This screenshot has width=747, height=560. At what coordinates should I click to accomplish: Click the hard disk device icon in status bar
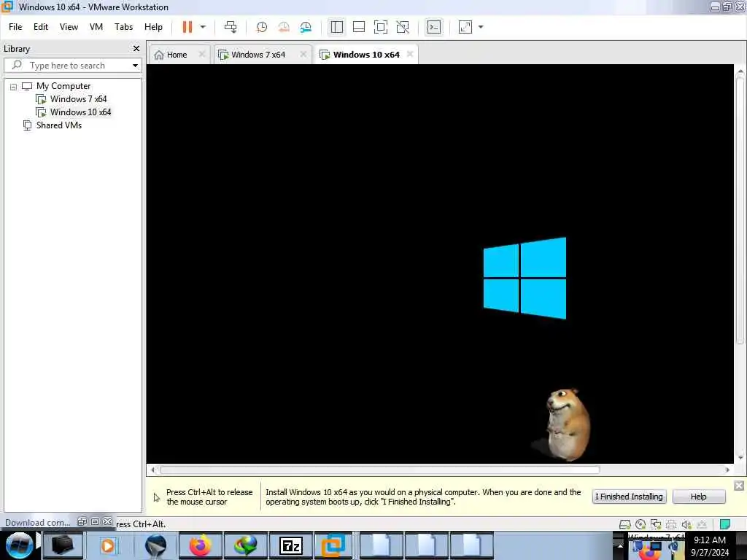(624, 524)
